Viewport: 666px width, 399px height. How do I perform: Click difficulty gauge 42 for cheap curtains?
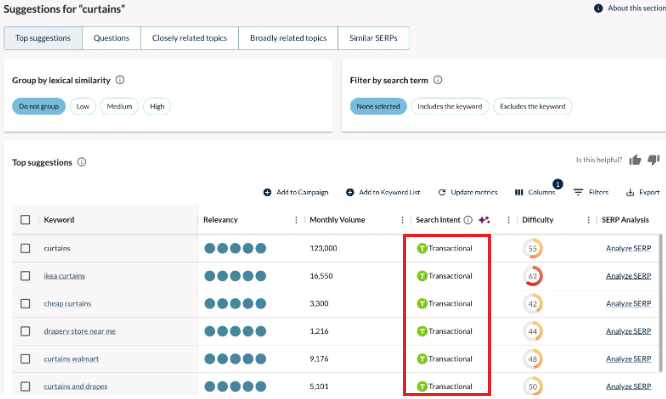pos(533,303)
